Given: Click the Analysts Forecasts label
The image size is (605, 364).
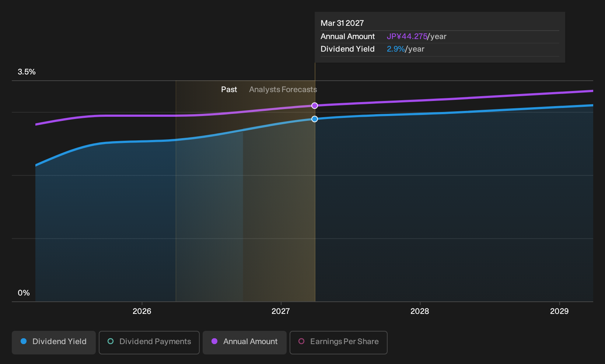Looking at the screenshot, I should pyautogui.click(x=283, y=90).
